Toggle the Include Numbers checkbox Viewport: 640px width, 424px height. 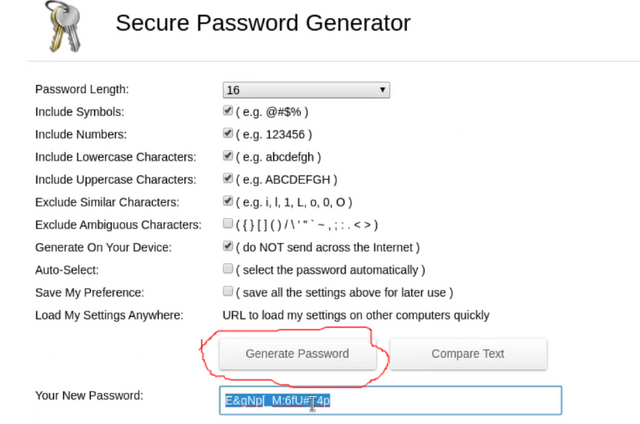228,133
